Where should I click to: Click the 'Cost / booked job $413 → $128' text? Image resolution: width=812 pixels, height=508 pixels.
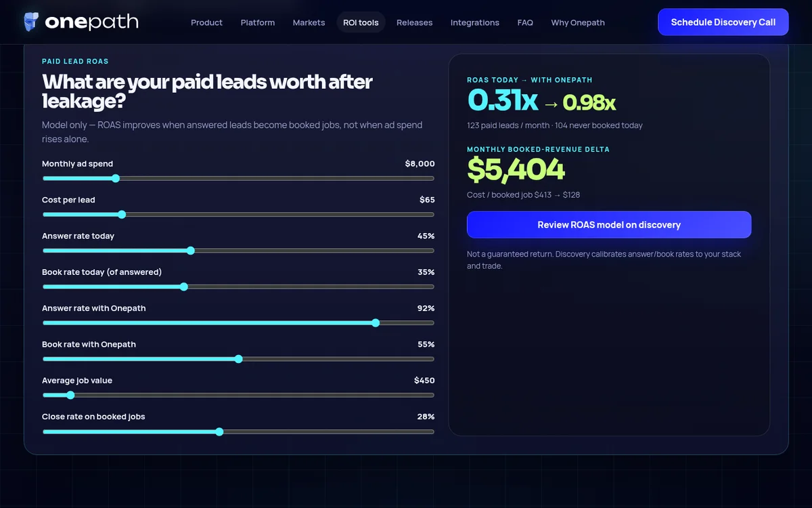[x=523, y=195]
